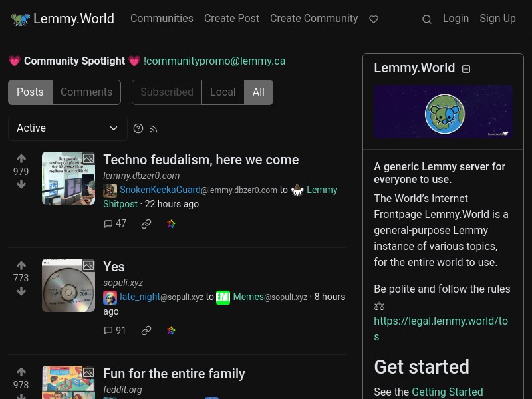
Task: Expand image on Yes post thumbnail
Action: [x=88, y=265]
